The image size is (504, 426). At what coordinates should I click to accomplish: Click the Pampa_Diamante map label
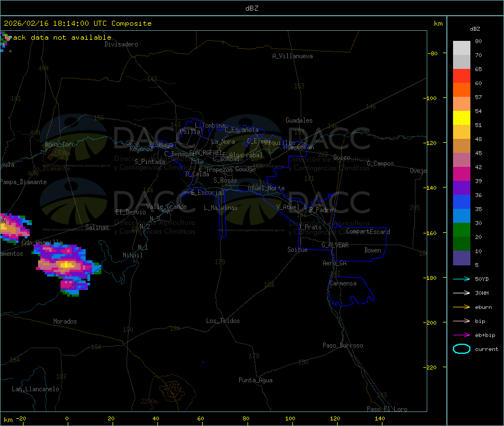[x=24, y=182]
